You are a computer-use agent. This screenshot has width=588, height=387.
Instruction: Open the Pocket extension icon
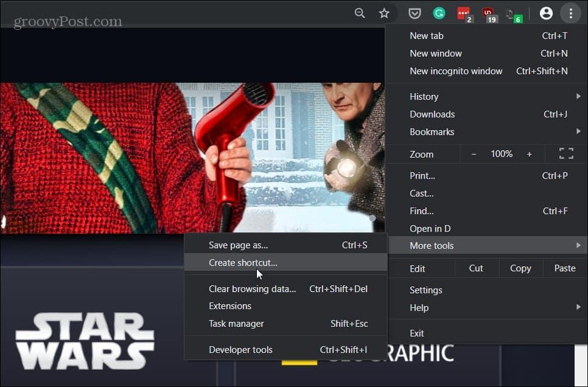point(415,13)
